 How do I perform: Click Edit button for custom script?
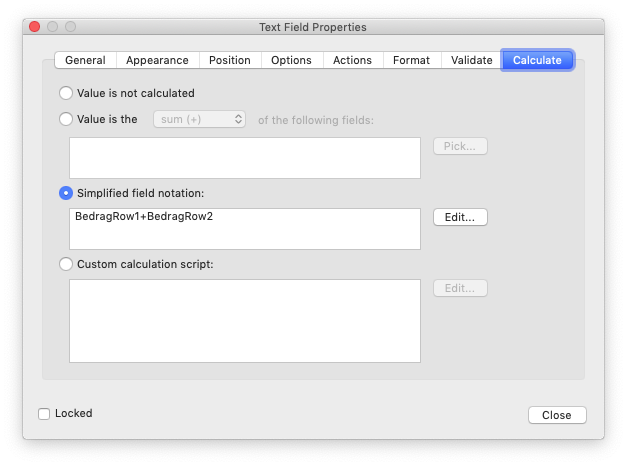(x=460, y=288)
